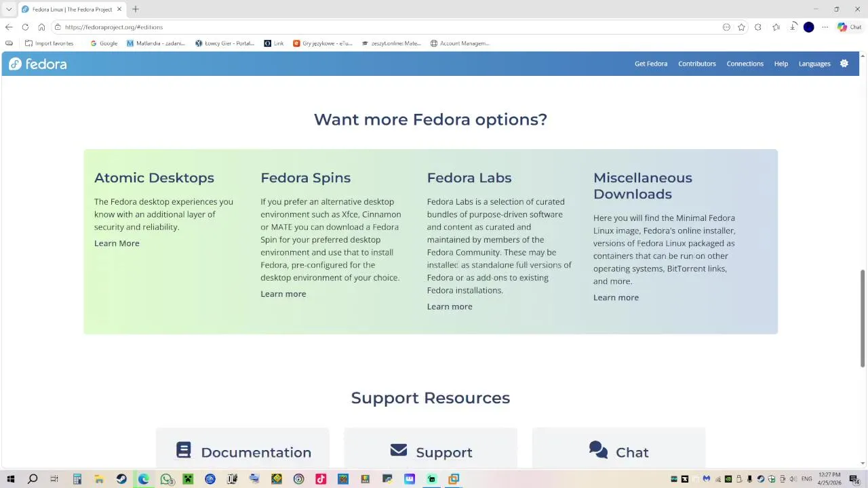Open browser downloads icon
The width and height of the screenshot is (868, 488).
[x=793, y=27]
